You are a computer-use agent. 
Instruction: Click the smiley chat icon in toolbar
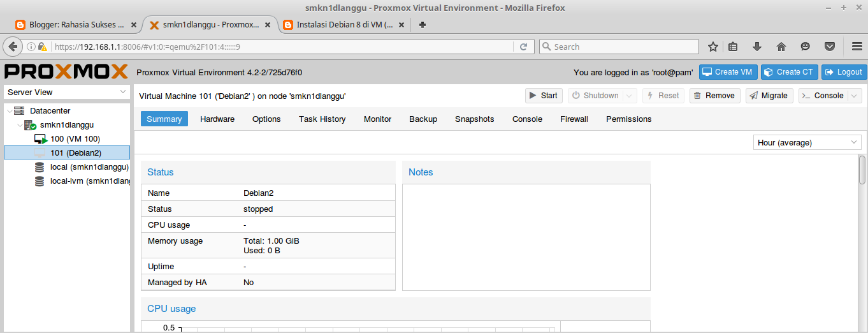[806, 47]
